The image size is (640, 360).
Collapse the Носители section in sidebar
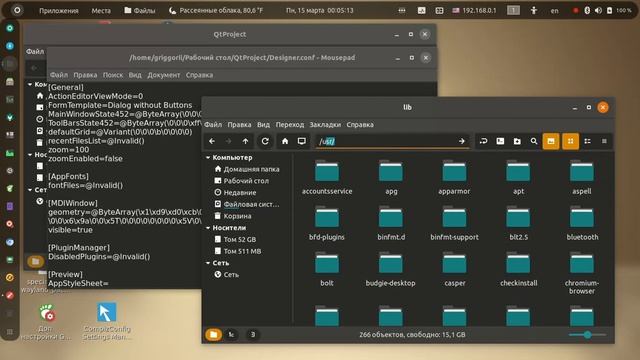[208, 228]
